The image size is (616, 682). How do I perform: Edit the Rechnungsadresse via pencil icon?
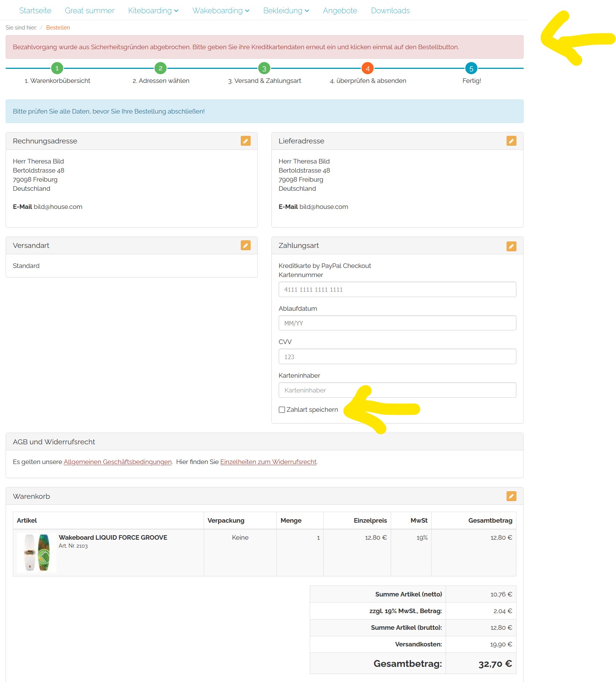click(x=245, y=141)
